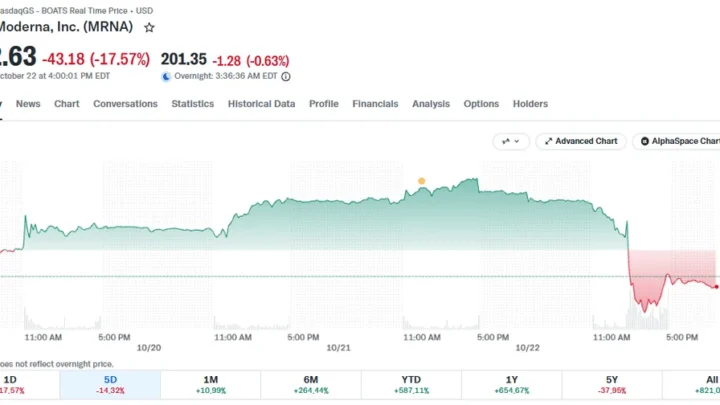This screenshot has width=720, height=405.
Task: Click the 201.35 overnight price
Action: click(184, 59)
